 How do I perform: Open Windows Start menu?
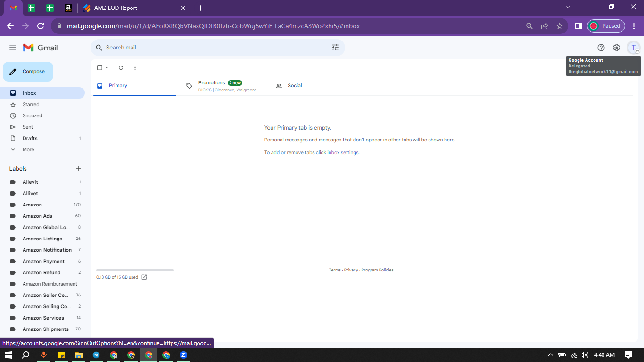[x=8, y=355]
